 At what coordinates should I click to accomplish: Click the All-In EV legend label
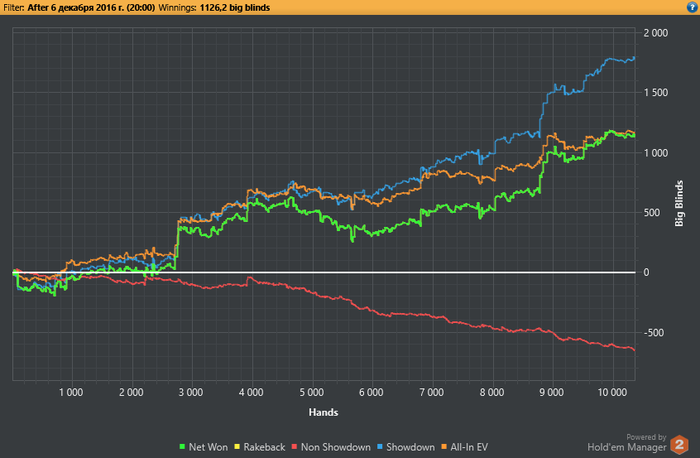click(469, 447)
